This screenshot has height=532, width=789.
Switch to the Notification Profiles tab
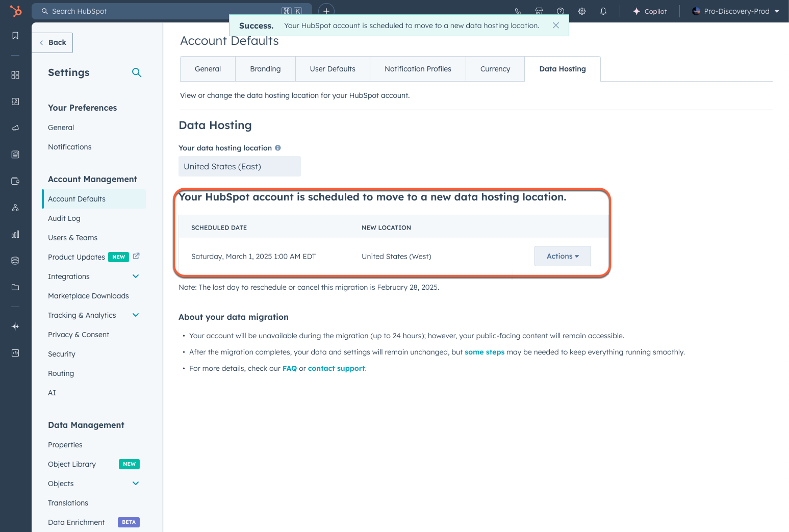click(x=418, y=69)
